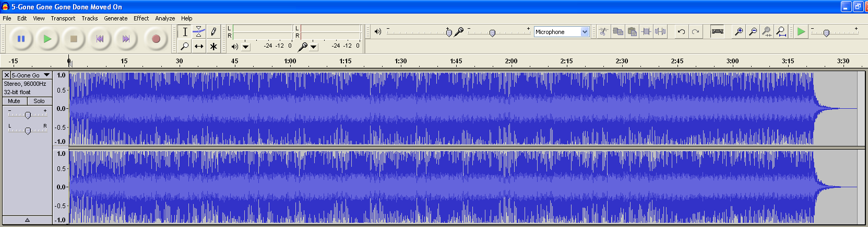Click the Audacity icon in the title bar
Image resolution: width=868 pixels, height=227 pixels.
5,7
